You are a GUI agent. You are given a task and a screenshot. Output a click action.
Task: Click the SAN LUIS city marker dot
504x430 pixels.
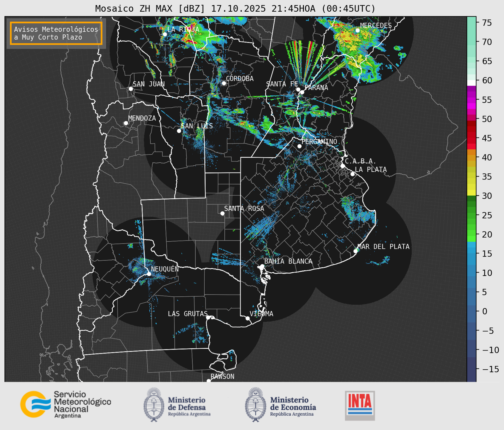(179, 131)
